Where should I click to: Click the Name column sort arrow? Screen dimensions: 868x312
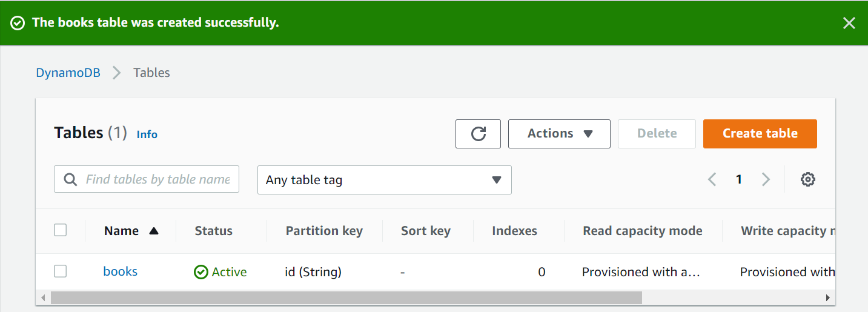(x=154, y=231)
